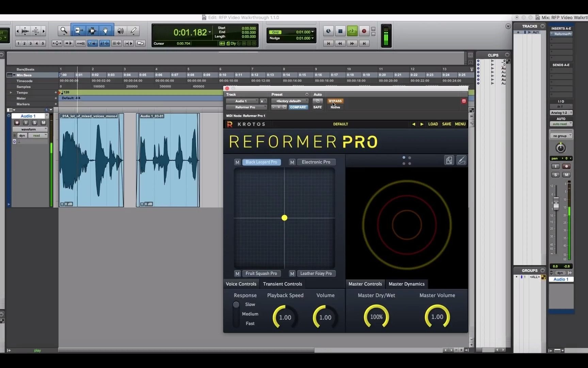
Task: Toggle automation SAFE button
Action: (317, 107)
